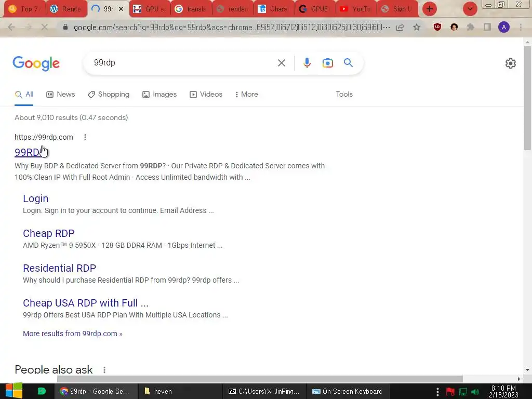Switch to the translate Google tab
This screenshot has width=532, height=399.
pyautogui.click(x=192, y=9)
